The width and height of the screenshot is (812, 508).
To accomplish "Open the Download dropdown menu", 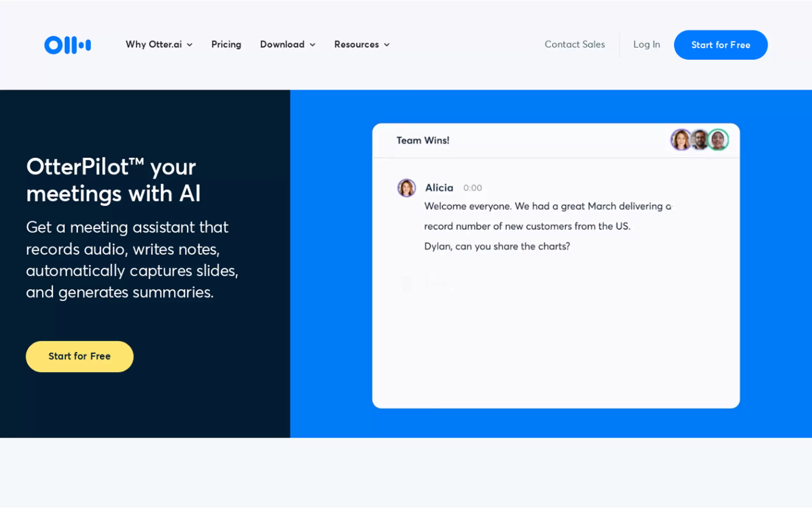I will [x=287, y=44].
